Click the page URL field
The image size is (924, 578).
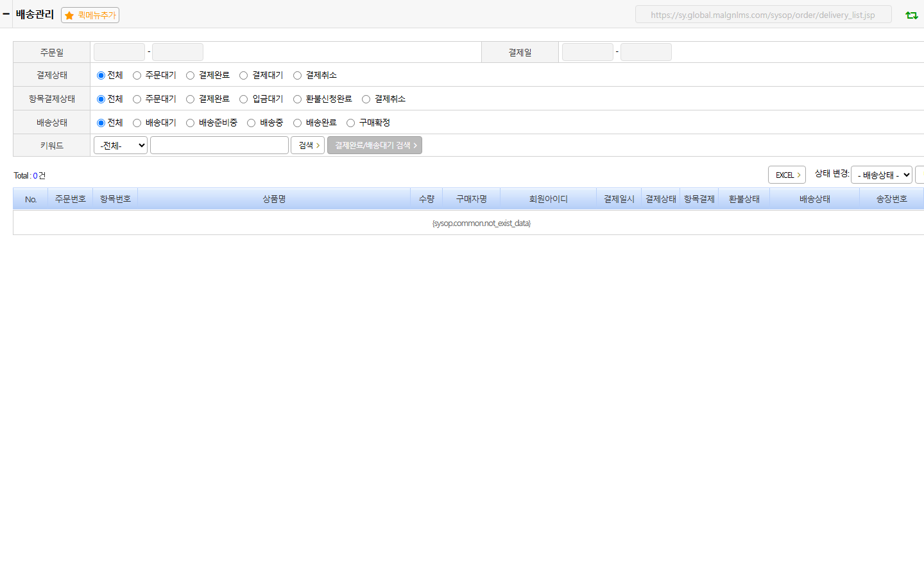(x=763, y=15)
